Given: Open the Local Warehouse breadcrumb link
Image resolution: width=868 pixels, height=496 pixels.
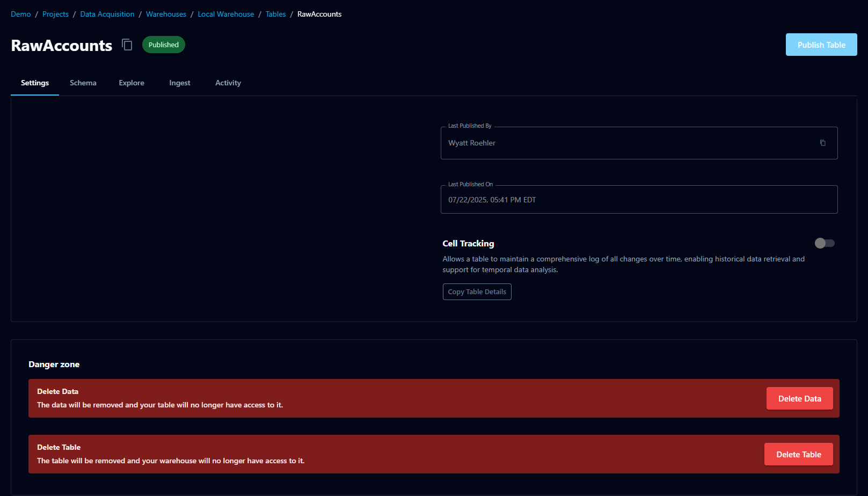Looking at the screenshot, I should point(226,14).
